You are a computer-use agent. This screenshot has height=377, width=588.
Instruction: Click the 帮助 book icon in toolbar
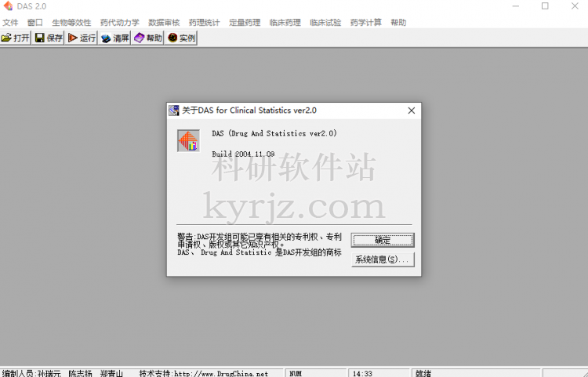[x=147, y=38]
